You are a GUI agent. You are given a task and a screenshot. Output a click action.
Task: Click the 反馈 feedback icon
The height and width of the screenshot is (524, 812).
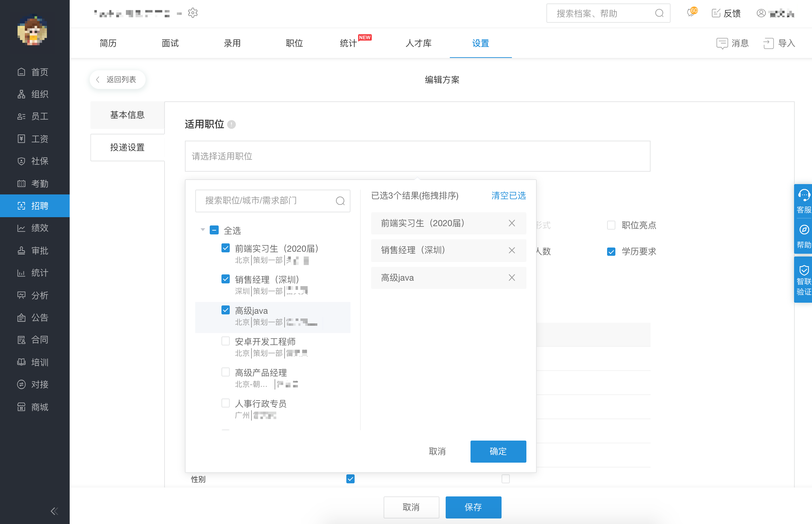point(716,13)
